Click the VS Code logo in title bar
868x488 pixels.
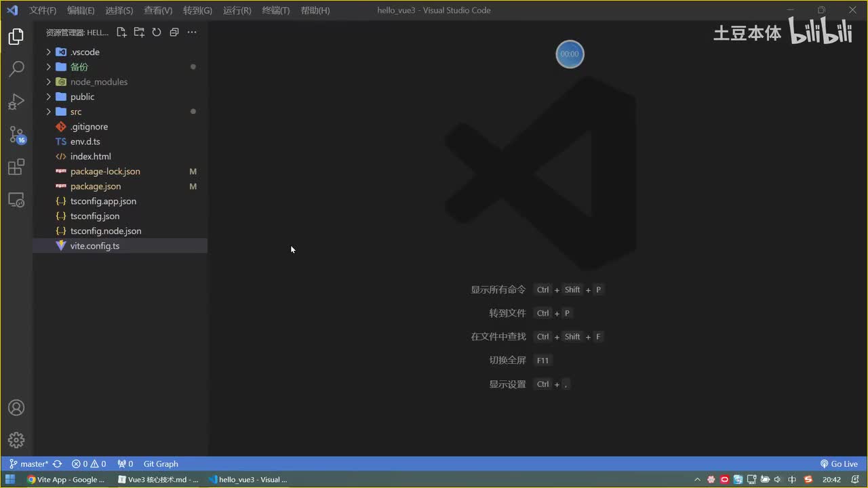coord(12,10)
